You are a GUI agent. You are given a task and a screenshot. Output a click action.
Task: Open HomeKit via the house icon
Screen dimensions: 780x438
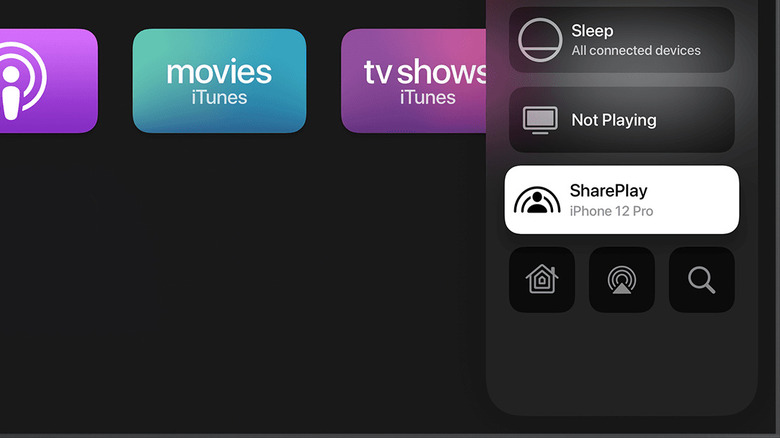coord(542,280)
